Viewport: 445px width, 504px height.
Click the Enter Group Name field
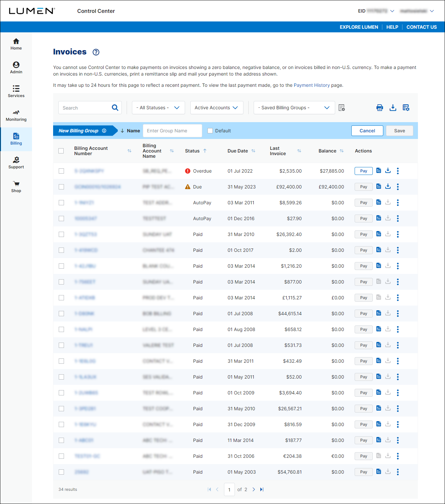pyautogui.click(x=173, y=131)
